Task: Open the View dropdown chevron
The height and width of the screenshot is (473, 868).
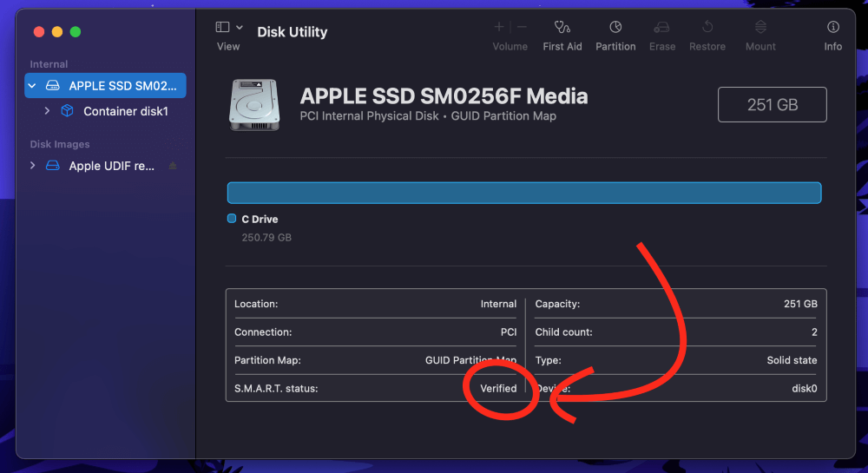Action: 240,27
